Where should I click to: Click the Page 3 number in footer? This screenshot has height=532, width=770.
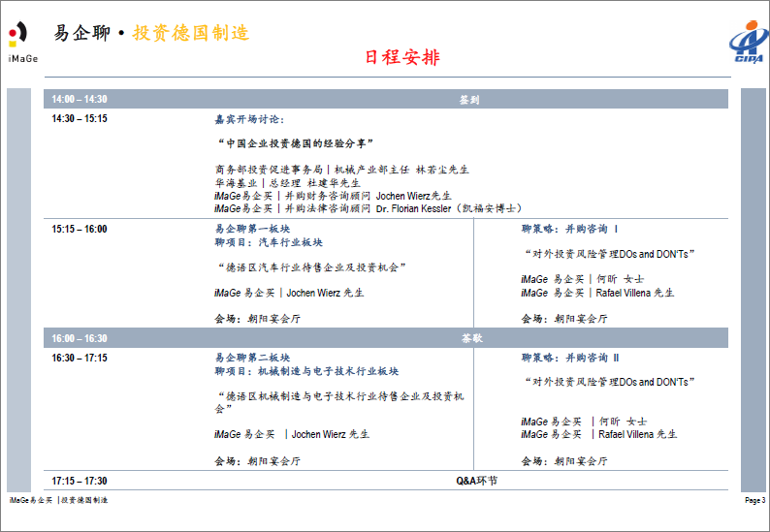point(754,500)
